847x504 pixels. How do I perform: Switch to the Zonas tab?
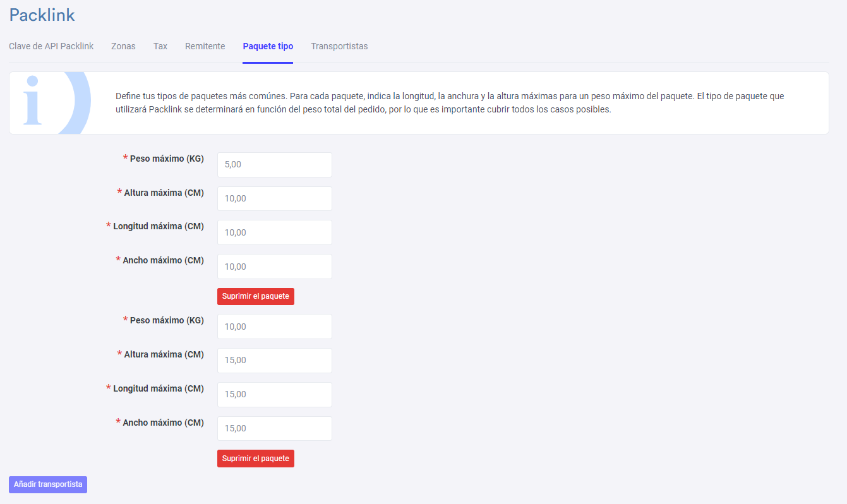click(123, 46)
